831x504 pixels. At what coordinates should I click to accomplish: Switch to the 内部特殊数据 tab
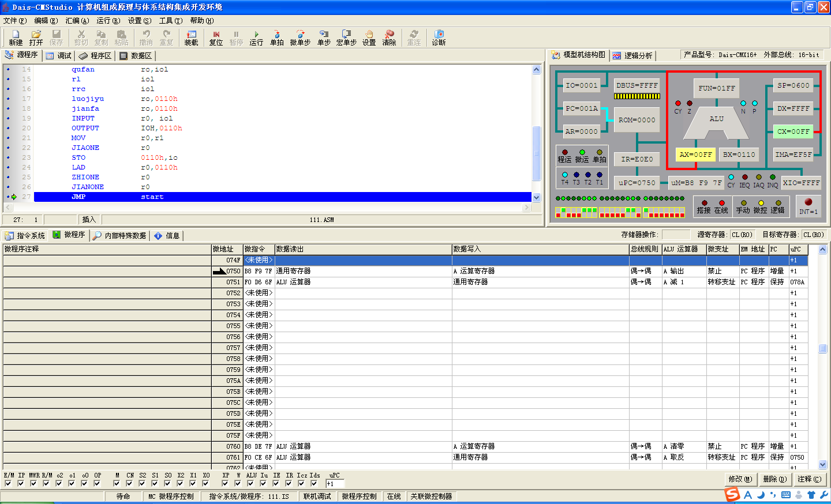click(119, 235)
